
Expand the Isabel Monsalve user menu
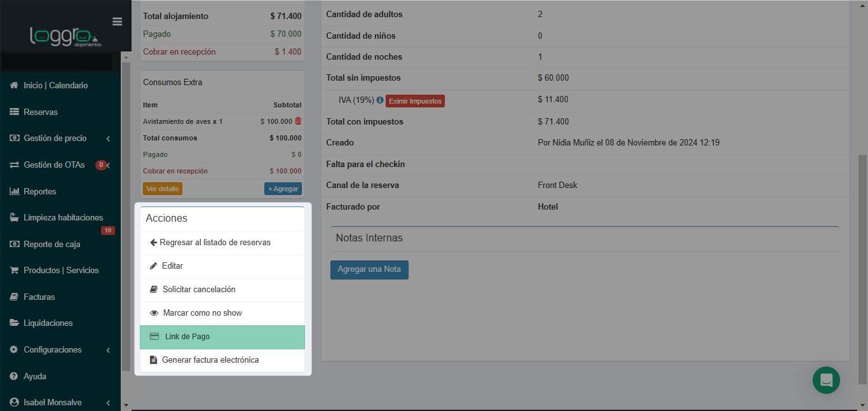[108, 403]
